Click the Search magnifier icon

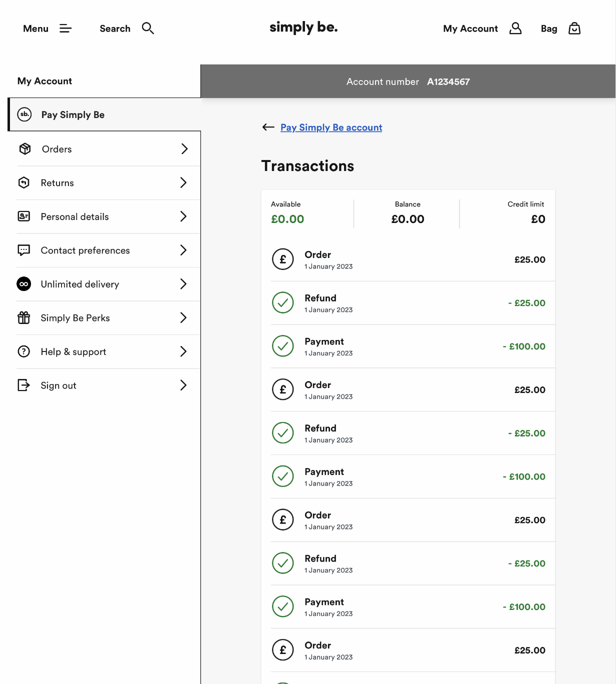click(148, 28)
